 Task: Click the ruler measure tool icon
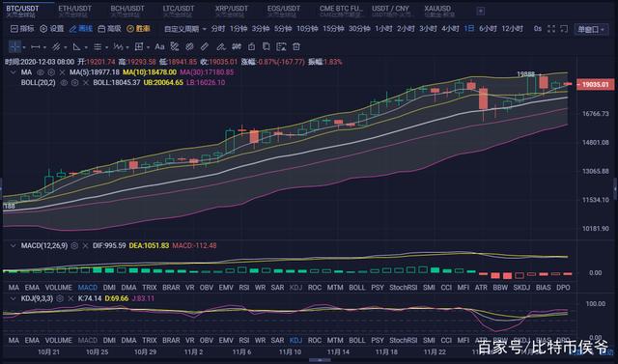(x=204, y=47)
